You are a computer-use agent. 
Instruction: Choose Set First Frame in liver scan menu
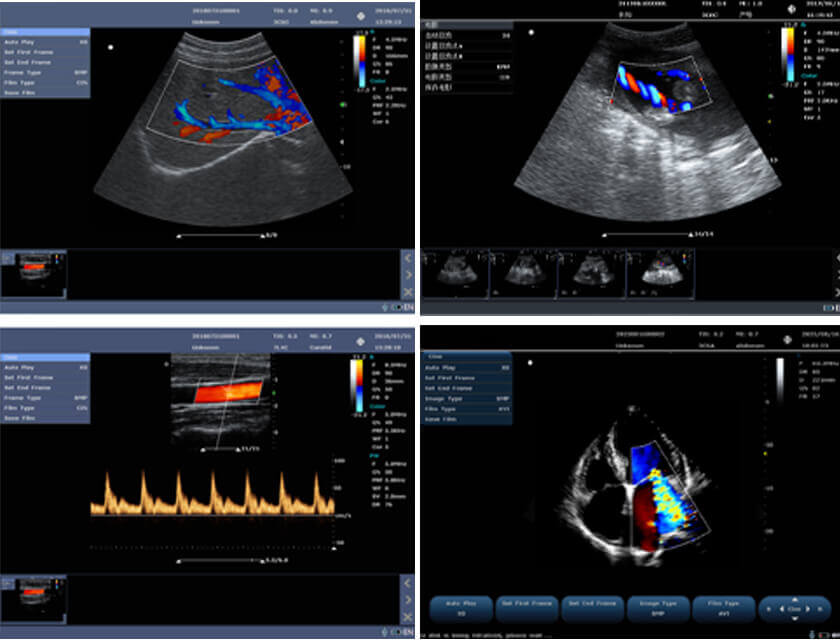pos(45,52)
